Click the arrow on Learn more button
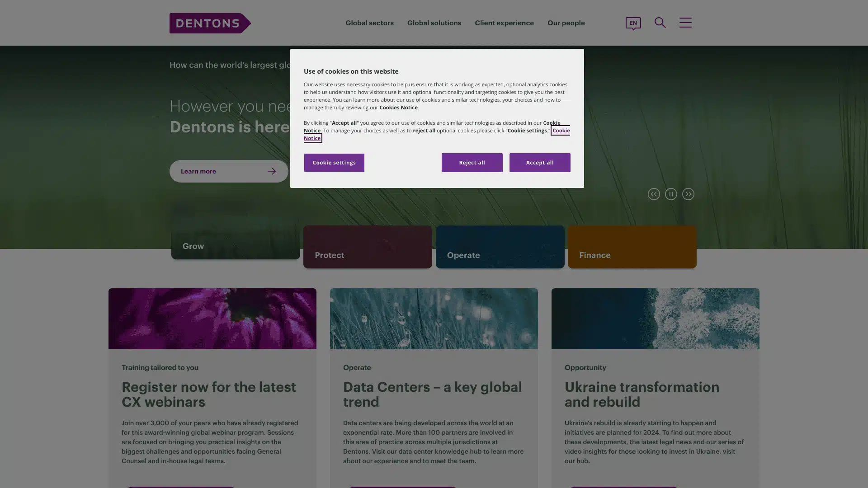 (x=271, y=171)
